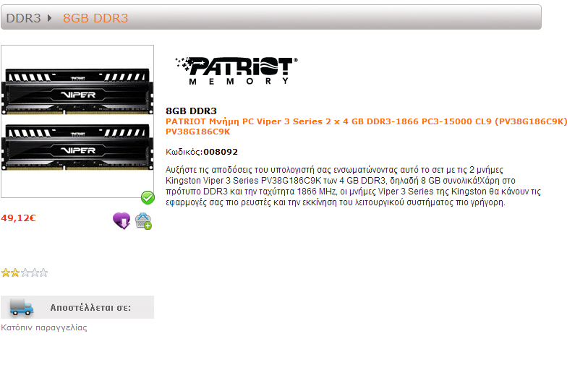
Task: Go to DDR3 category in breadcrumb
Action: coord(23,18)
